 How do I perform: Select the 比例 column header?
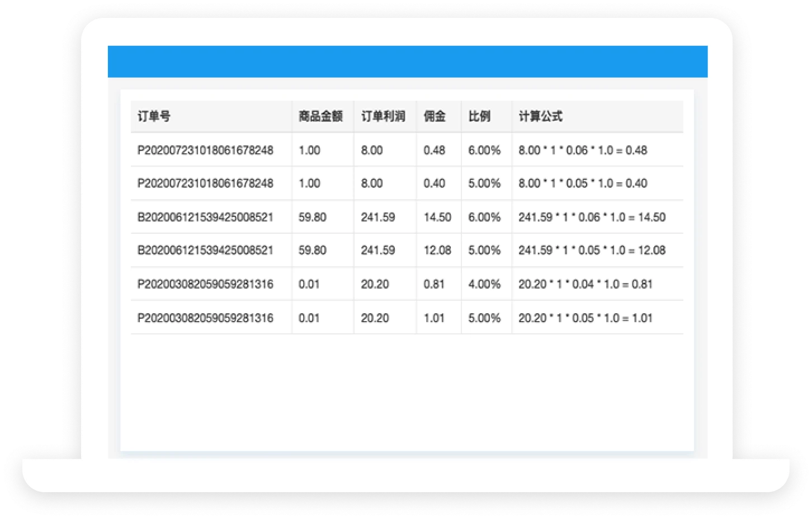479,116
